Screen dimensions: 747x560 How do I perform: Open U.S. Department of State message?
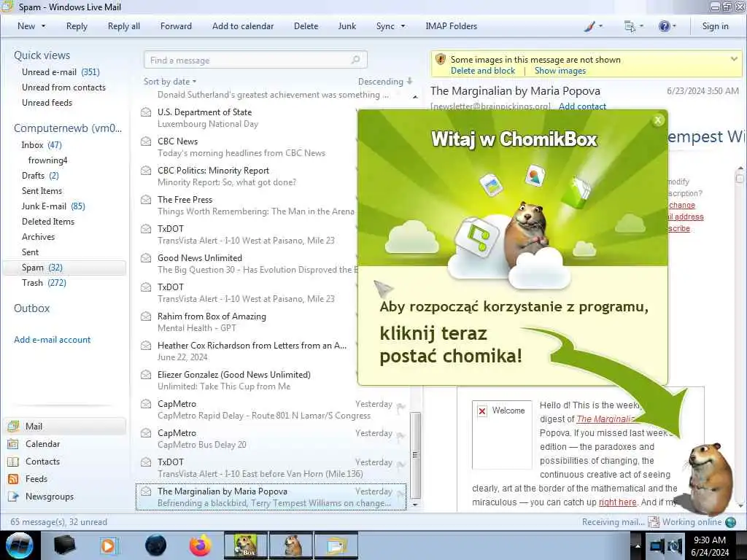(x=248, y=117)
